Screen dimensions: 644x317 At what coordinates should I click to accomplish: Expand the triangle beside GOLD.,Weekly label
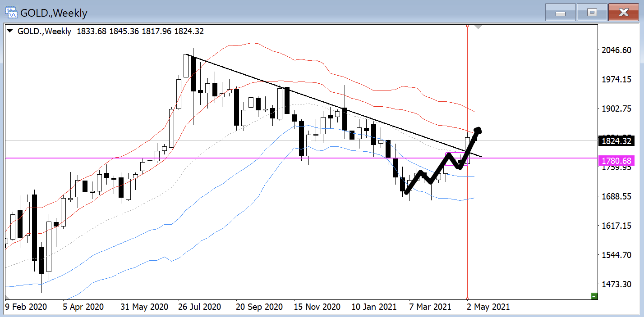pyautogui.click(x=10, y=32)
